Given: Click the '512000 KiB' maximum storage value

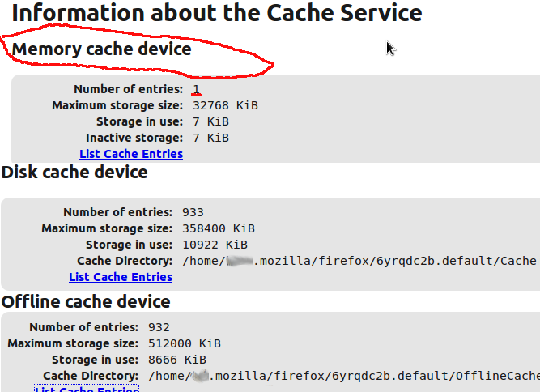Looking at the screenshot, I should click(x=185, y=343).
